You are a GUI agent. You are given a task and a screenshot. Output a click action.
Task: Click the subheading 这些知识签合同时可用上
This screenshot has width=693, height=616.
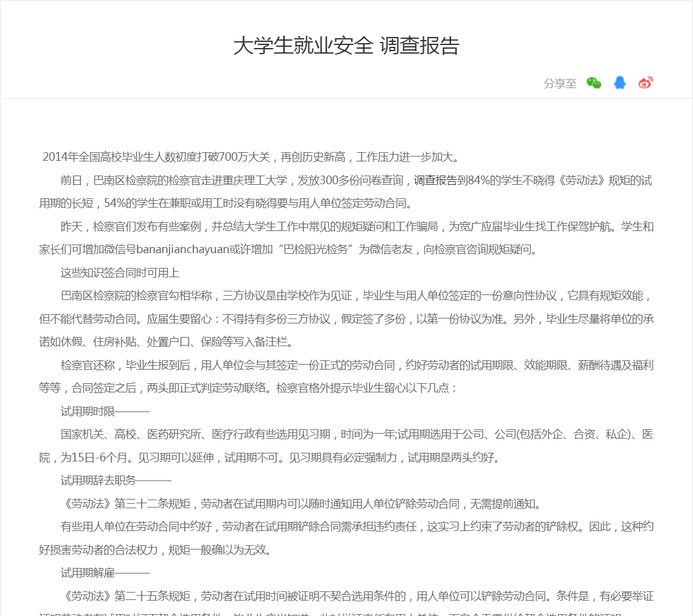120,273
